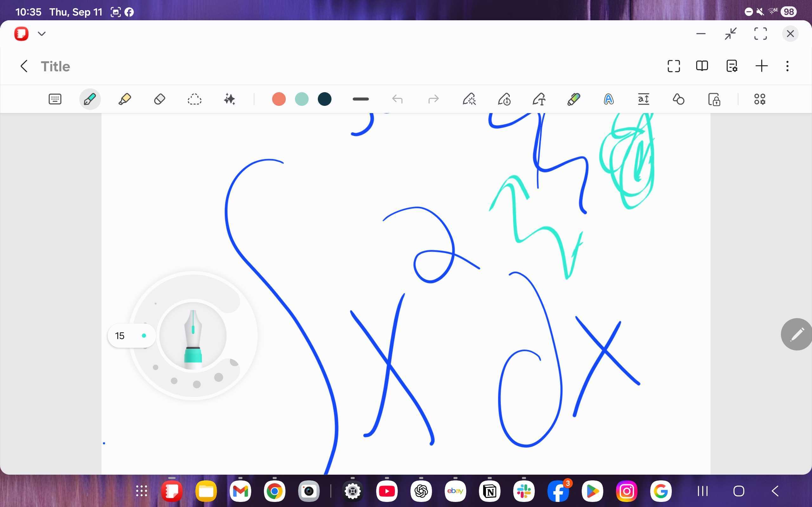Open the shapes insertion tool
Viewport: 812px width, 507px height.
coord(678,99)
